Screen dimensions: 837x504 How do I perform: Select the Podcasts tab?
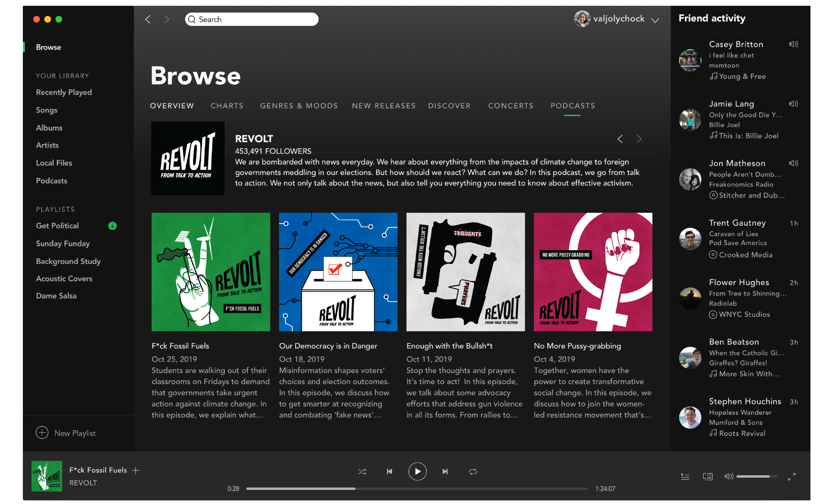(573, 106)
